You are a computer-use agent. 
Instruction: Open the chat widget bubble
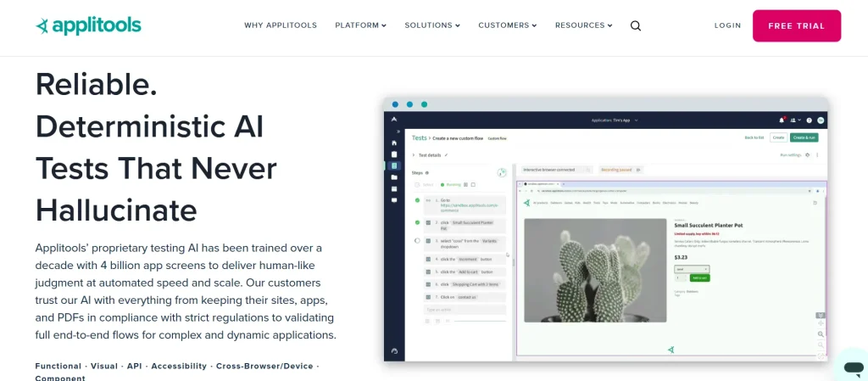(x=854, y=367)
